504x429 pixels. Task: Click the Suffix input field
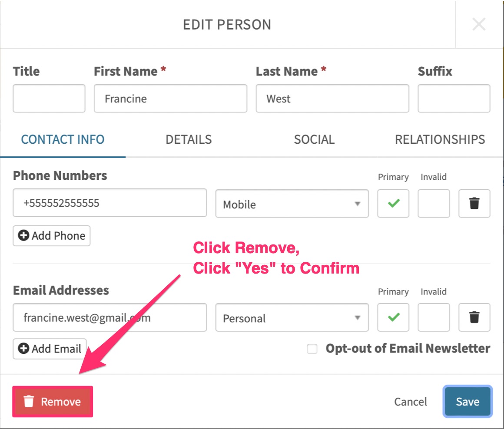point(454,99)
